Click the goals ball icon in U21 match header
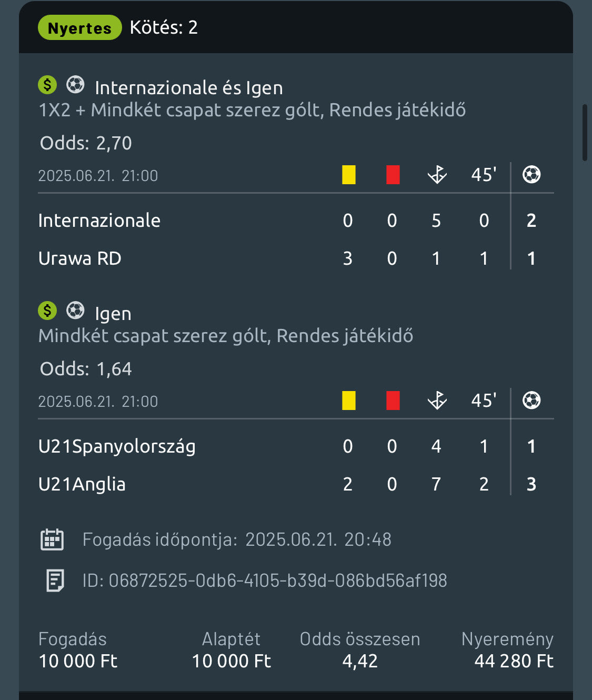The image size is (592, 700). point(531,401)
